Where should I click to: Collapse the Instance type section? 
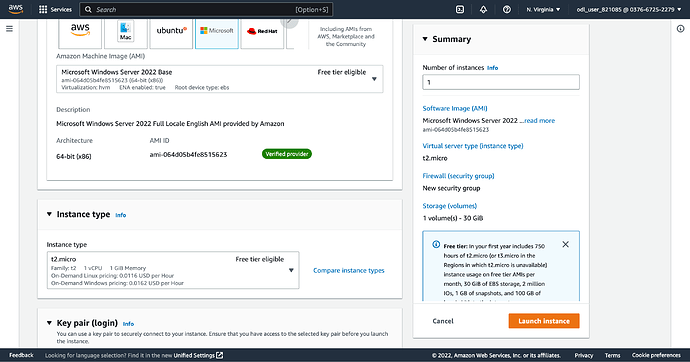[x=49, y=214]
